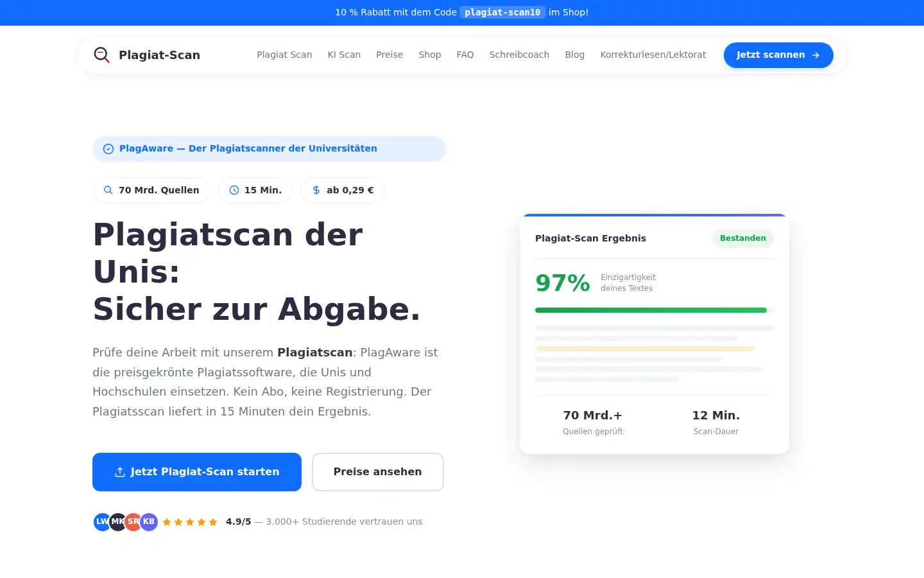Click the SR avatar
The image size is (924, 578).
[x=133, y=521]
